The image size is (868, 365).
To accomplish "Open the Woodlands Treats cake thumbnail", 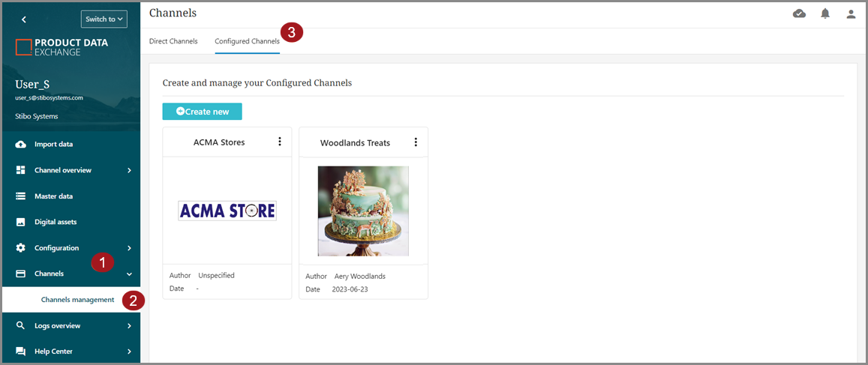I will (363, 211).
